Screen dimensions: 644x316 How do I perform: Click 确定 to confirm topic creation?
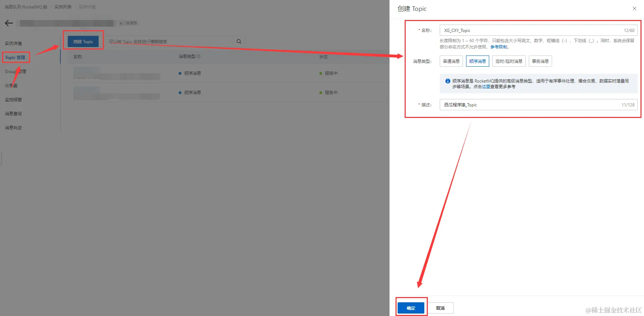pyautogui.click(x=411, y=308)
